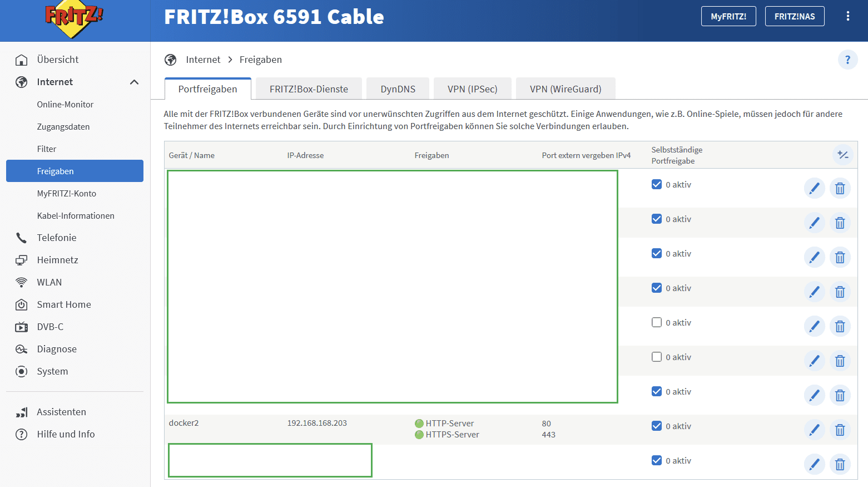Open Kabel-Informationen in the sidebar
Screen dimensions: 868x487
point(75,215)
